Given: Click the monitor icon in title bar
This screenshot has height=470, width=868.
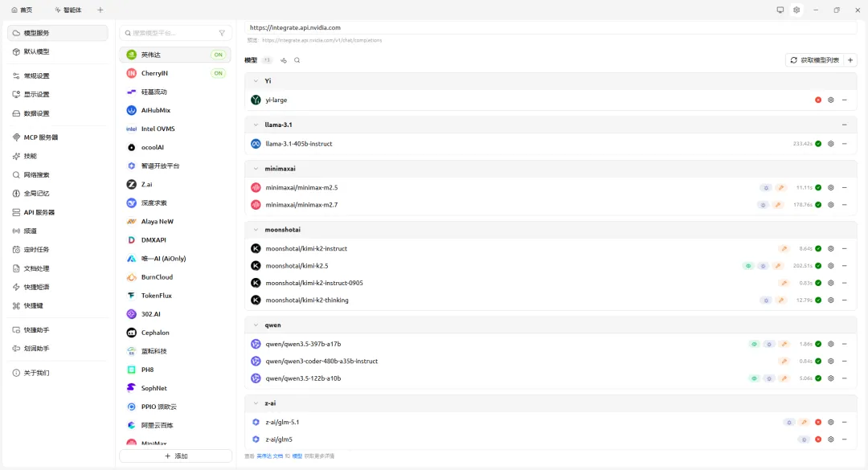Looking at the screenshot, I should (780, 10).
